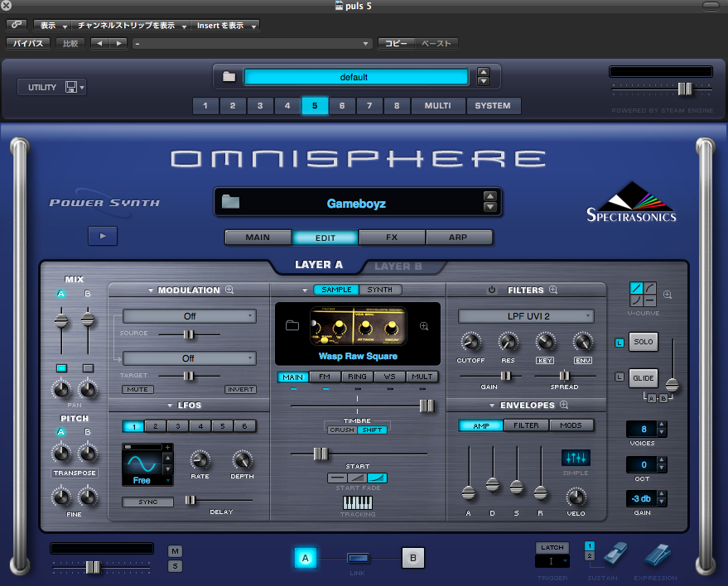Select the first Start Fade flat shape
Image resolution: width=728 pixels, height=586 pixels.
point(337,478)
